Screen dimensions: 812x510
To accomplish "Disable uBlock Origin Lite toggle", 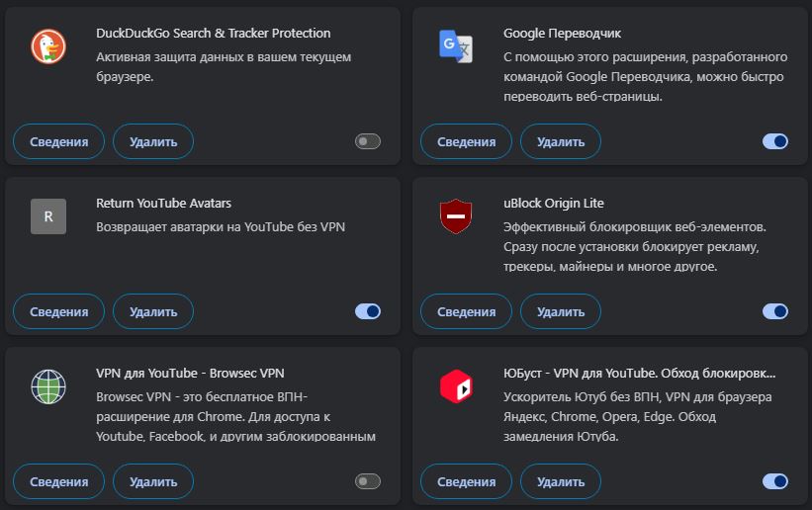I will (775, 311).
